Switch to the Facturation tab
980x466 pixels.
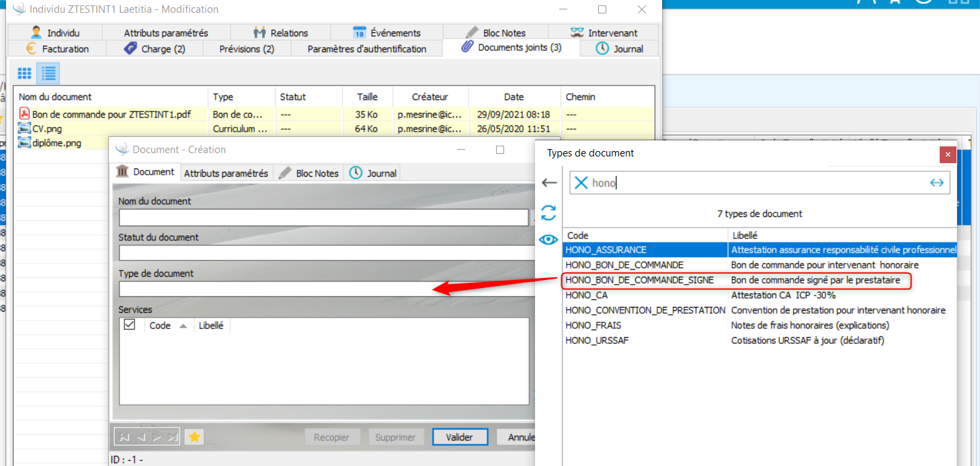58,49
